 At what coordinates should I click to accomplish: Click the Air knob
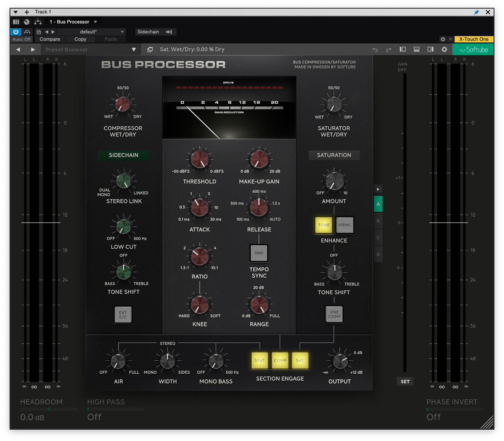coord(118,361)
